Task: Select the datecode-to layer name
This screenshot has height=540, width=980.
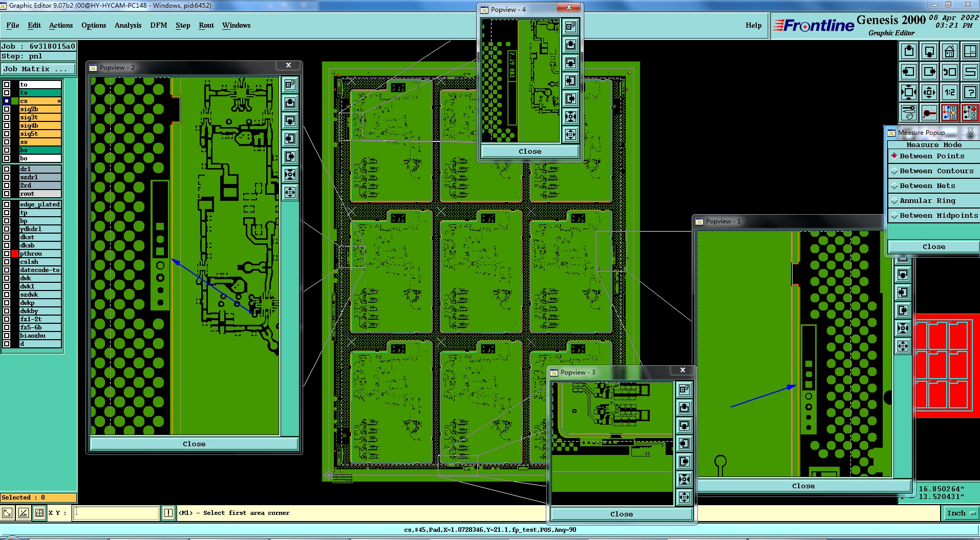Action: pyautogui.click(x=40, y=270)
